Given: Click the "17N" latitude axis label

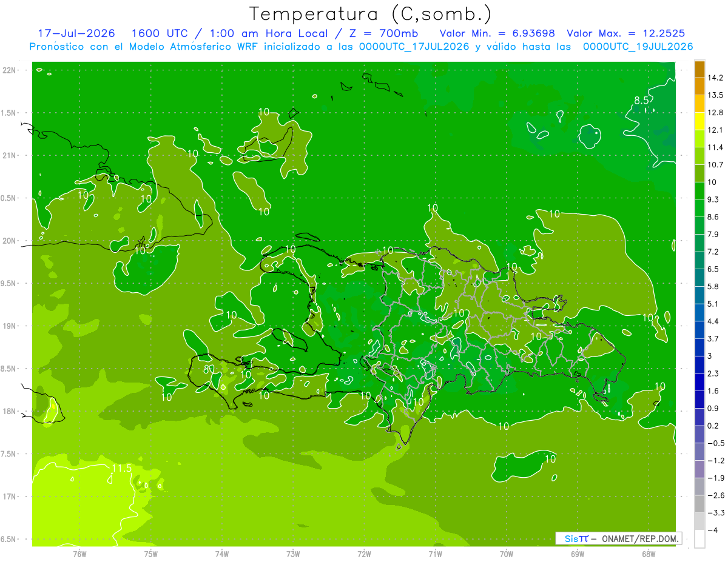Looking at the screenshot, I should coord(9,497).
